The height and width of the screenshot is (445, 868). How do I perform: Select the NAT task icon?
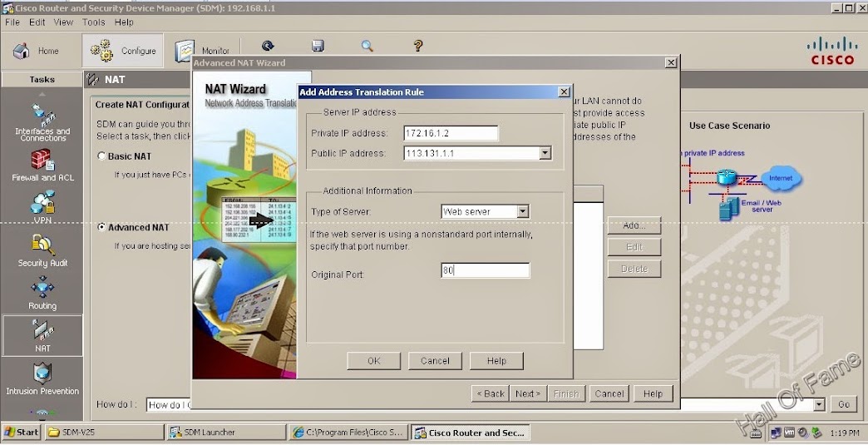42,336
